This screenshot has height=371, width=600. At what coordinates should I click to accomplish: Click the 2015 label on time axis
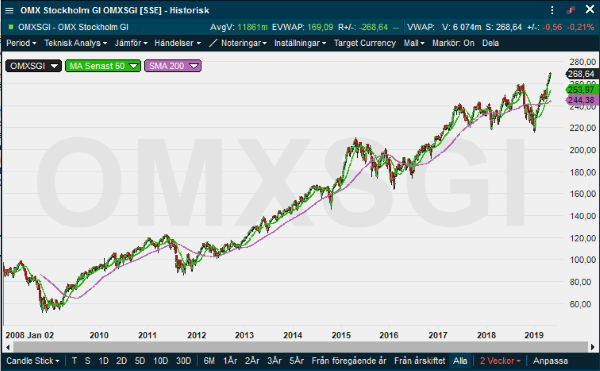click(341, 335)
